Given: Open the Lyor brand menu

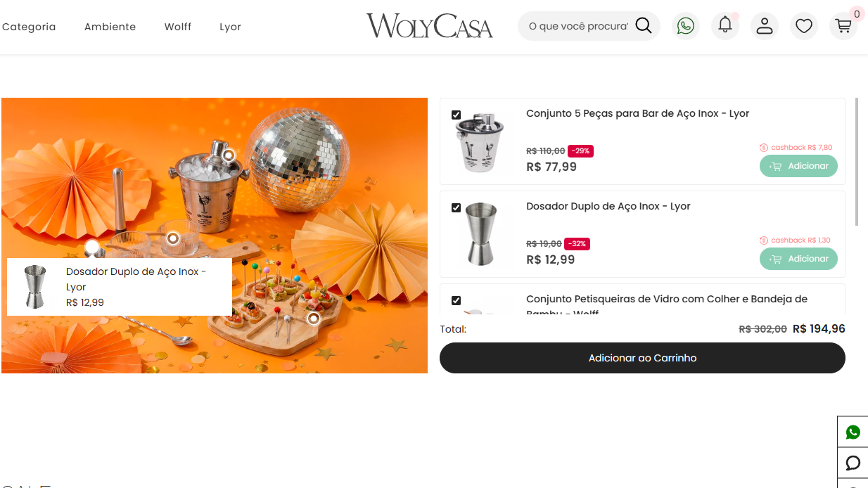Looking at the screenshot, I should [x=230, y=27].
